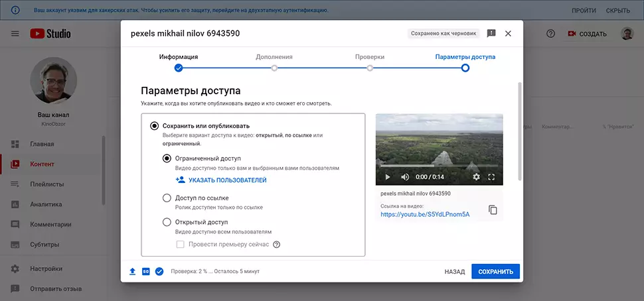Go to the Дополнения step
Image resolution: width=644 pixels, height=301 pixels.
274,67
